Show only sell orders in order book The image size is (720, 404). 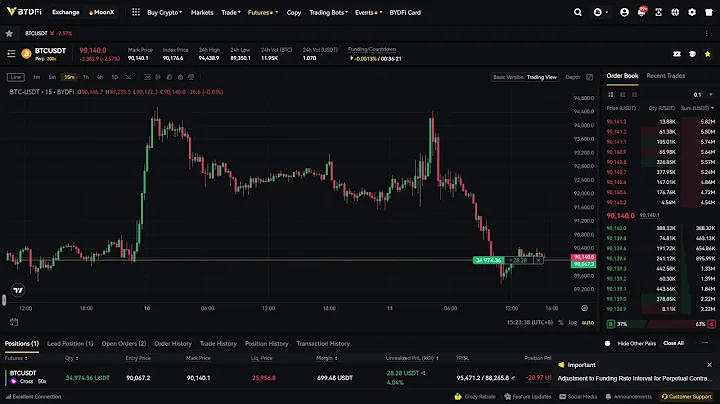pos(634,95)
